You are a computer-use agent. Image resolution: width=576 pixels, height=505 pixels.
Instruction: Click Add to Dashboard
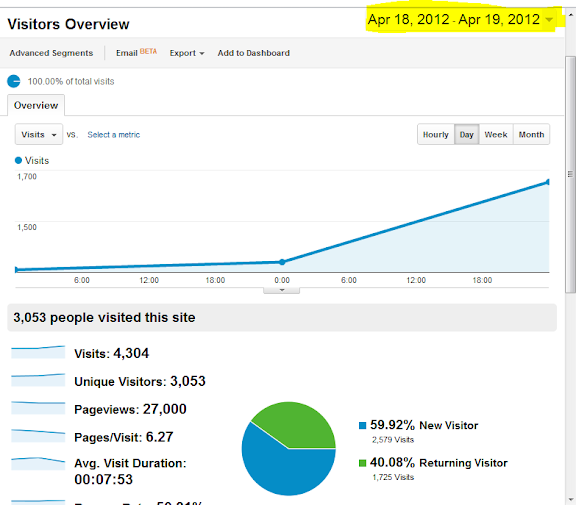pyautogui.click(x=253, y=53)
